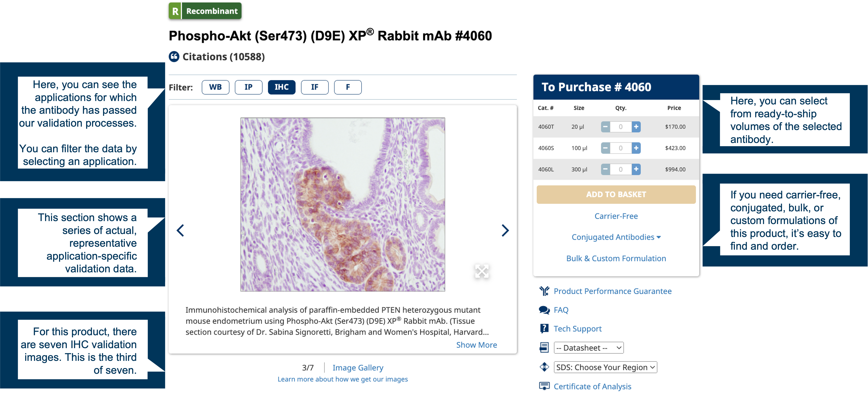Image resolution: width=868 pixels, height=396 pixels.
Task: Click the SDS region selector icon
Action: pos(544,367)
